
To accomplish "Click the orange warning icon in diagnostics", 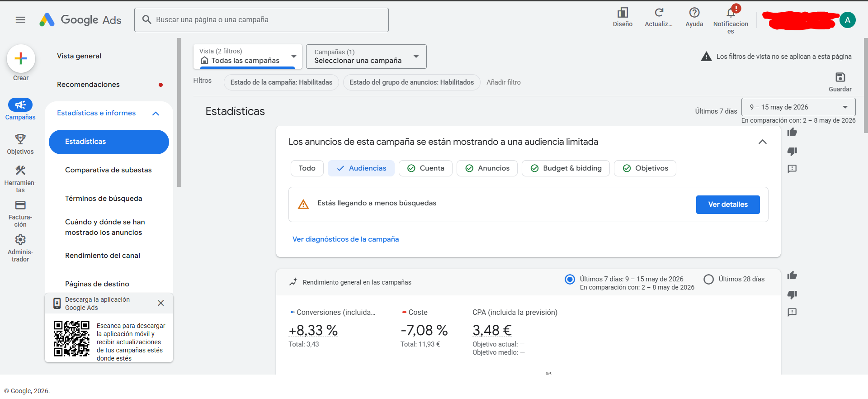I will 303,204.
